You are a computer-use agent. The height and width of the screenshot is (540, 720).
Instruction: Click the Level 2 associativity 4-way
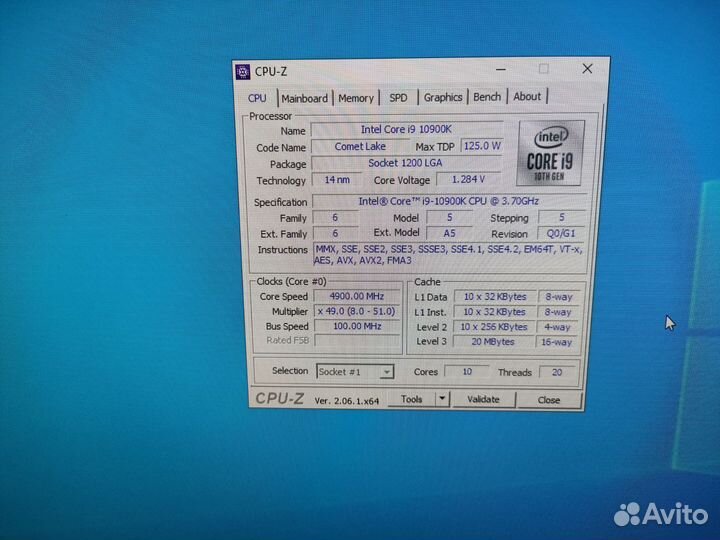point(557,327)
